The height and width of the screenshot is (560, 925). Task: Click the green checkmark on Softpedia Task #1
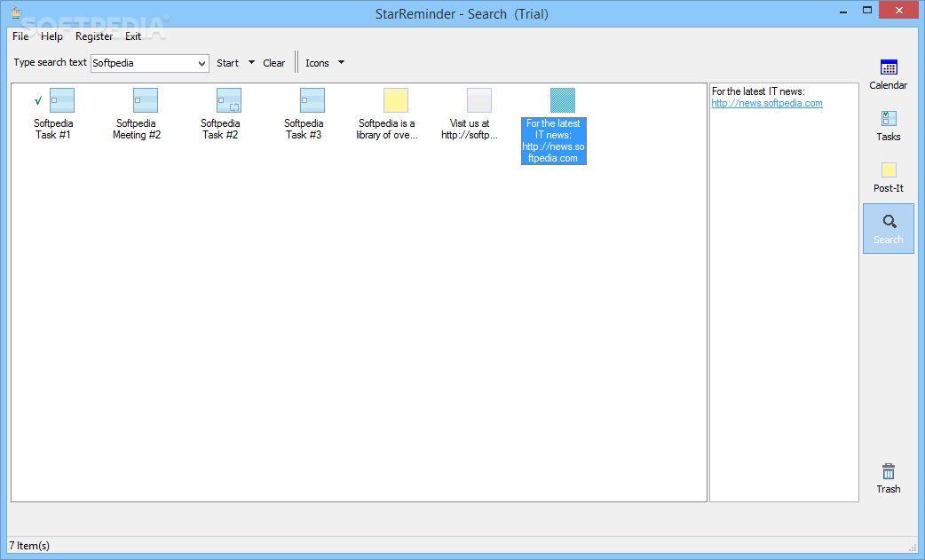pyautogui.click(x=38, y=101)
